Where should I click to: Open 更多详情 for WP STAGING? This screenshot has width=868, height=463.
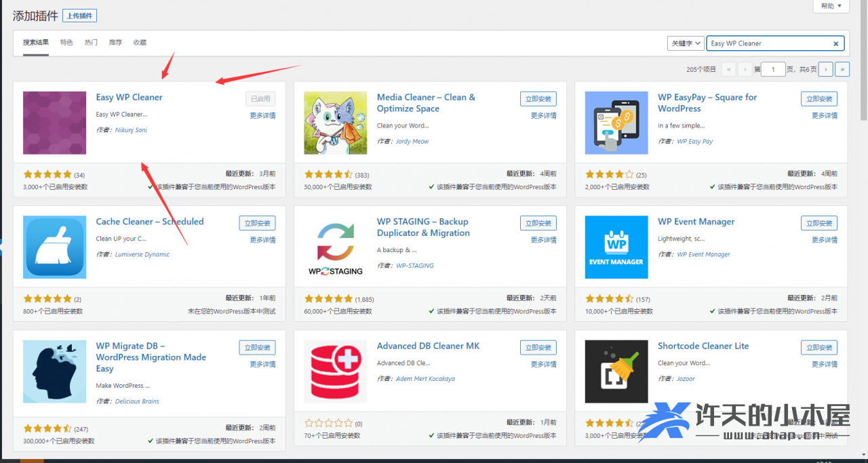tap(544, 240)
